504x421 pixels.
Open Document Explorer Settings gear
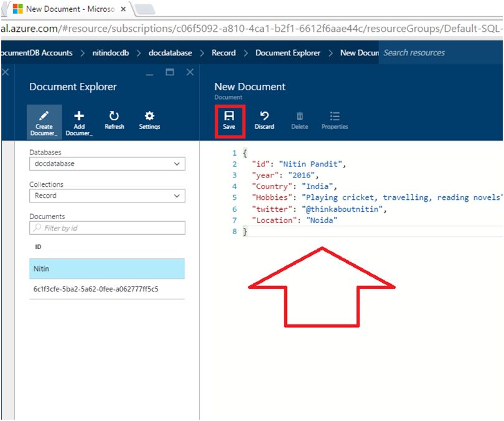149,120
